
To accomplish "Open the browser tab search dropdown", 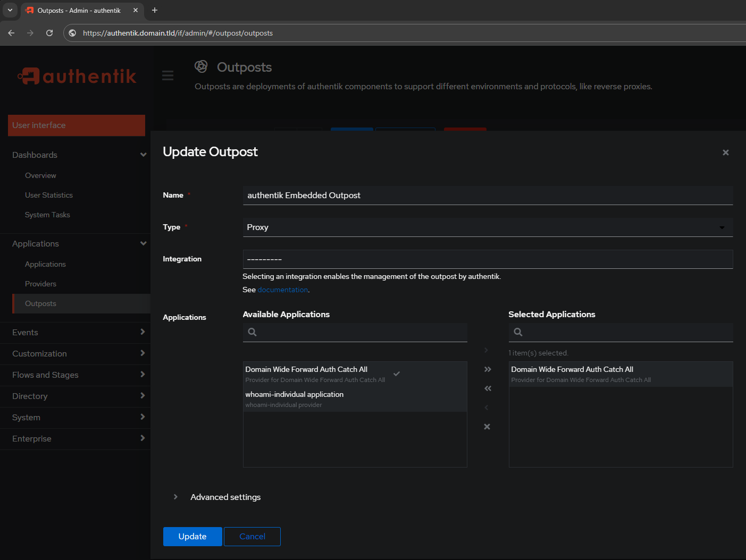I will 10,10.
